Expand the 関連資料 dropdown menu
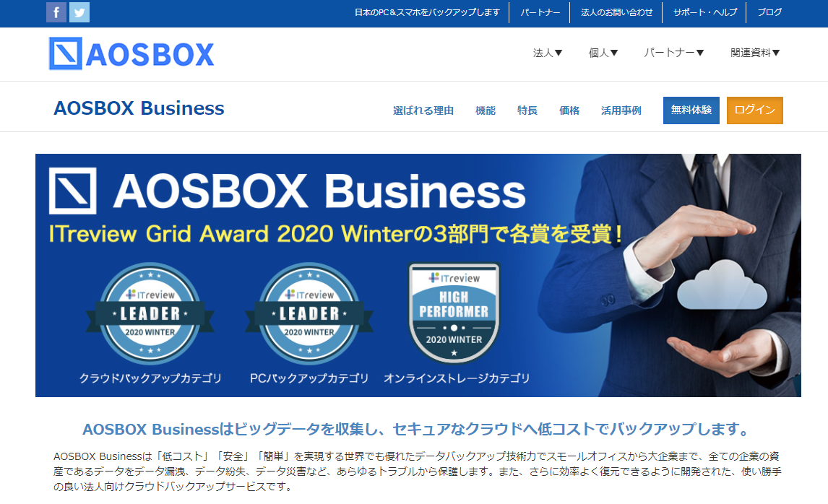The height and width of the screenshot is (504, 828). (755, 53)
